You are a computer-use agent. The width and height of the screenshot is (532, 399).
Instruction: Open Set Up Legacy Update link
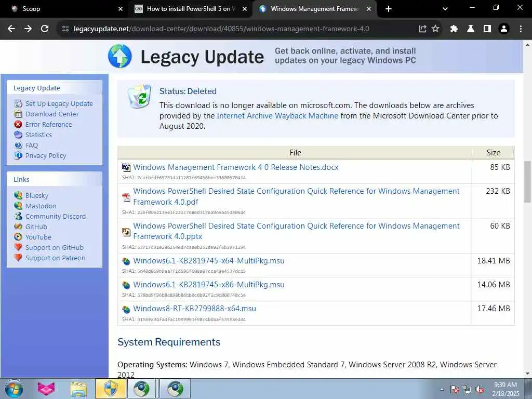pyautogui.click(x=59, y=104)
